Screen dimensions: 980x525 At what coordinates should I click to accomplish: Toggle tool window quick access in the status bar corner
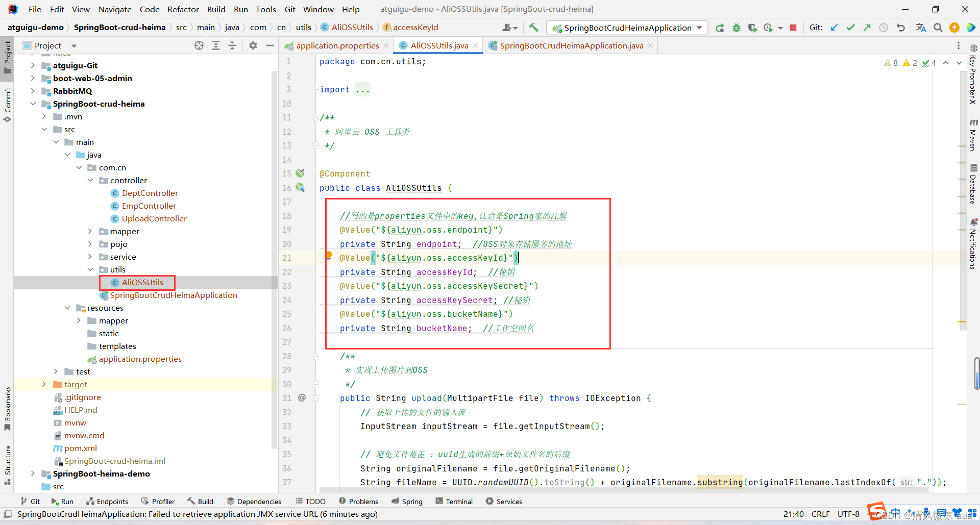(7, 514)
